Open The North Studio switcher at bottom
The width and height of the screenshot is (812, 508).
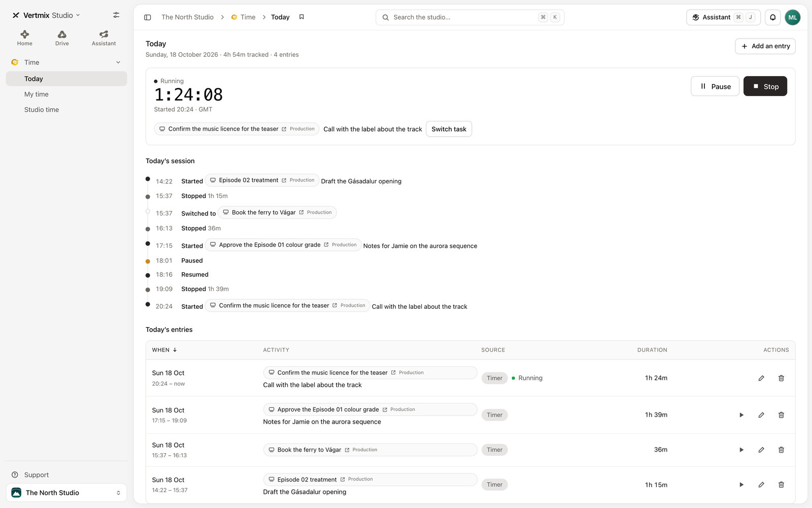coord(66,493)
